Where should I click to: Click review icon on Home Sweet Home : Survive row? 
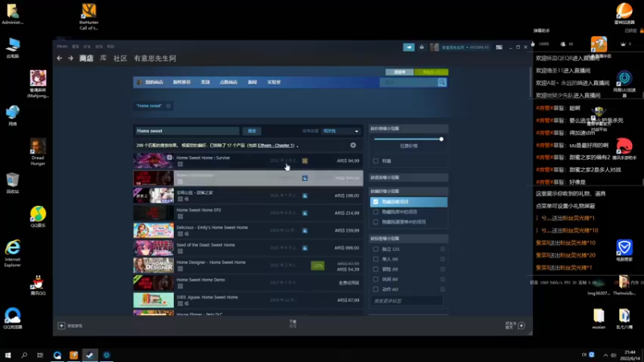point(305,161)
